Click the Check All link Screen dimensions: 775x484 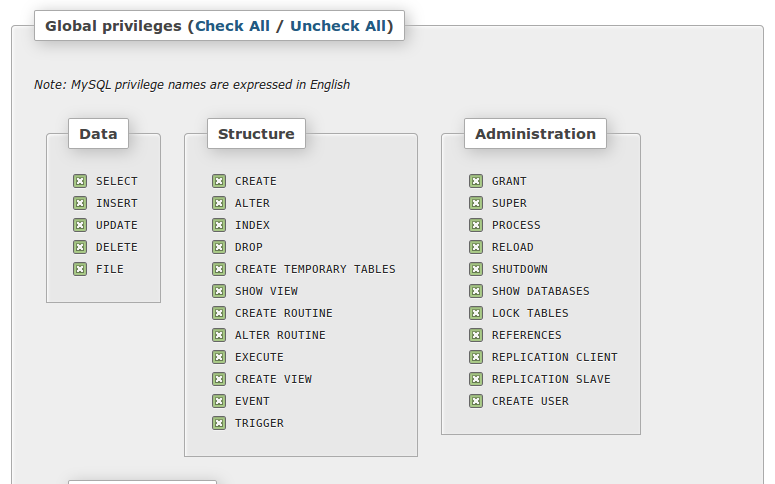click(232, 26)
